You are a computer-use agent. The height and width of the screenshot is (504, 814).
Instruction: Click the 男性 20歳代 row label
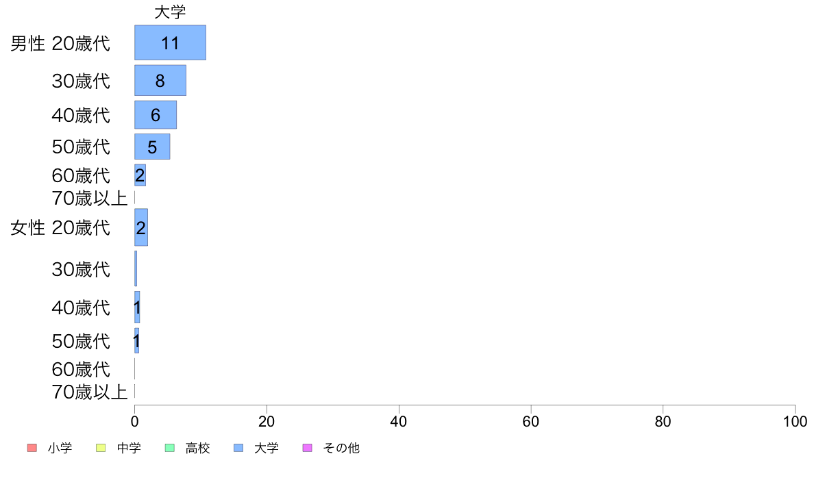60,43
